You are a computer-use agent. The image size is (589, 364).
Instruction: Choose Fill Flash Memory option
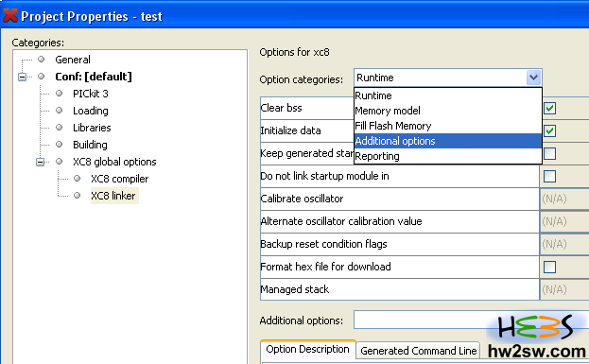click(x=448, y=126)
